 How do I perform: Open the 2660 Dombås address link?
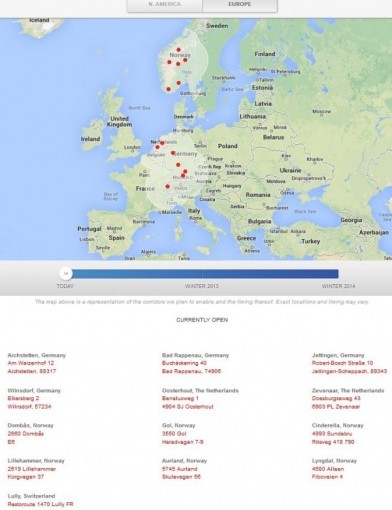26,438
